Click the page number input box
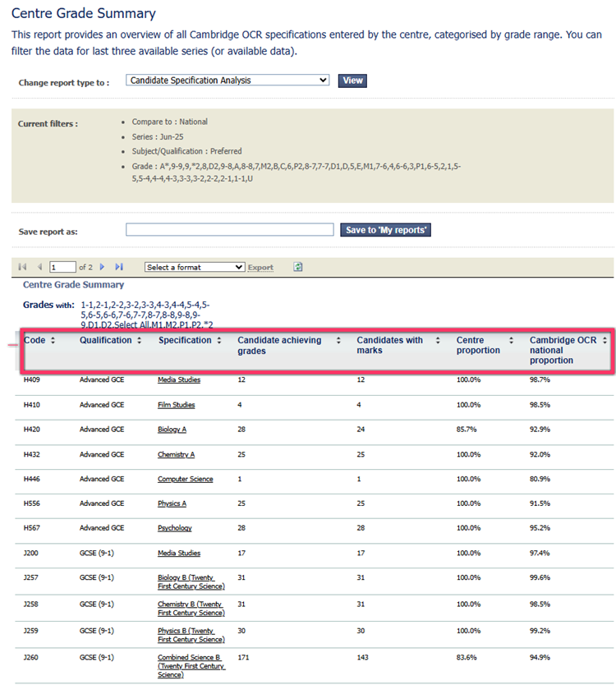The width and height of the screenshot is (616, 685). pos(62,267)
